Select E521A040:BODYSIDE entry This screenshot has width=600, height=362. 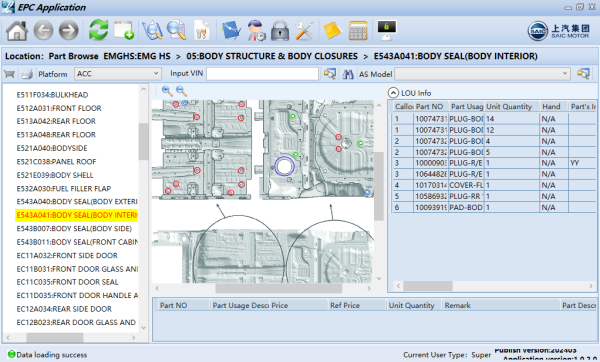52,148
